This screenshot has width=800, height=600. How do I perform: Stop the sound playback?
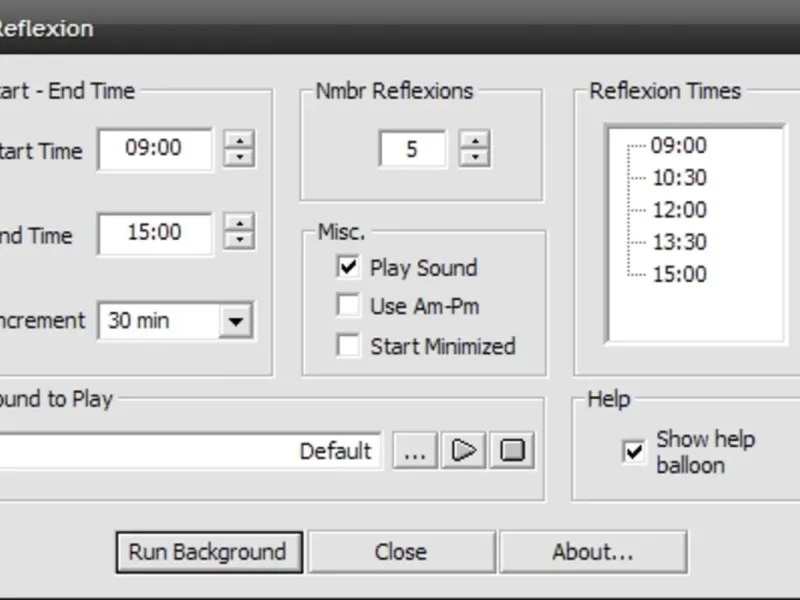click(x=512, y=450)
